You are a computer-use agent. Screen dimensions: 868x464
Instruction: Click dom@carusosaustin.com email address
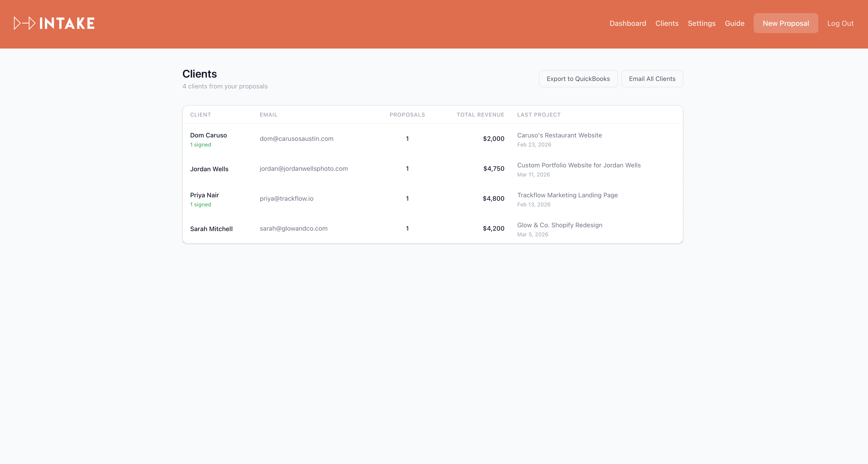296,139
